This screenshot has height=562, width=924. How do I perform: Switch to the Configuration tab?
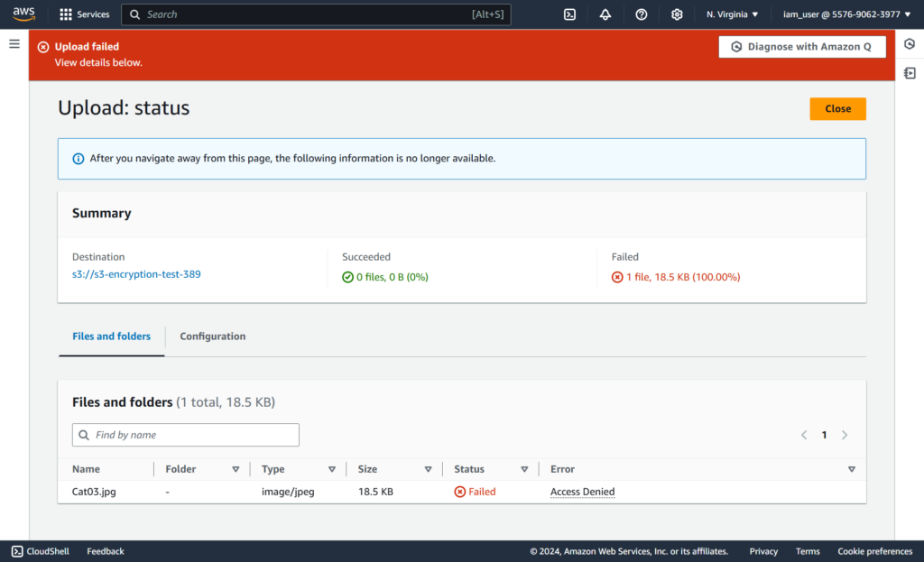click(x=212, y=336)
